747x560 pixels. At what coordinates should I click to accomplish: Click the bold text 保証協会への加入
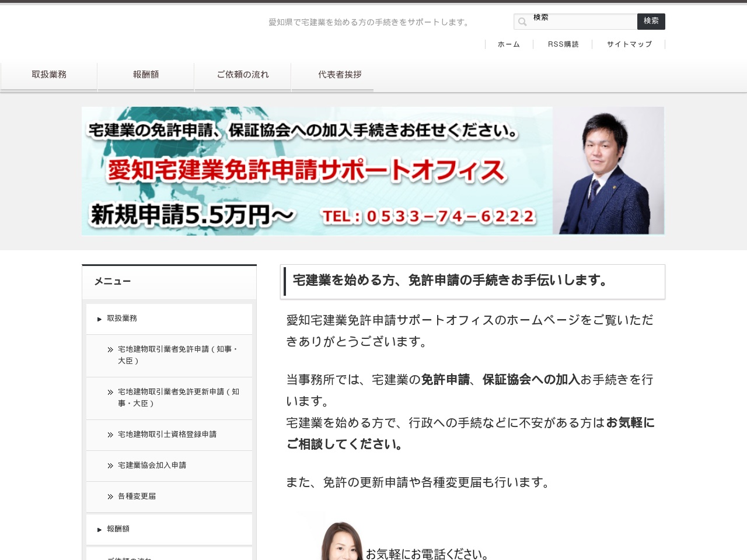point(531,380)
